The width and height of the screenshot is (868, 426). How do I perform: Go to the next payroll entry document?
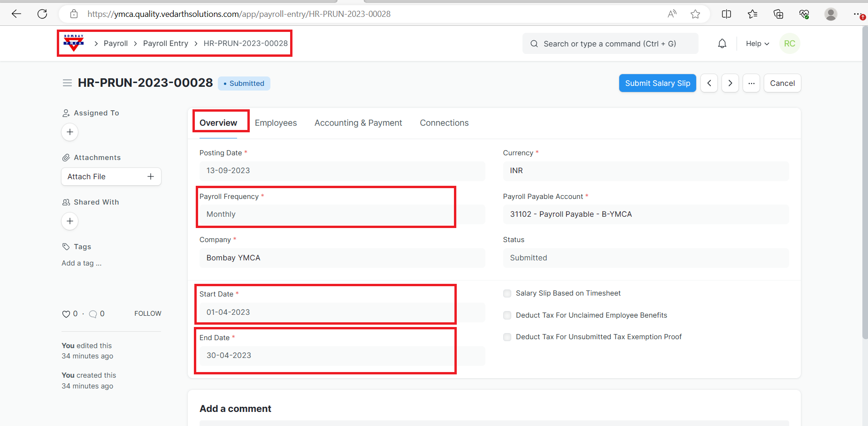(730, 83)
